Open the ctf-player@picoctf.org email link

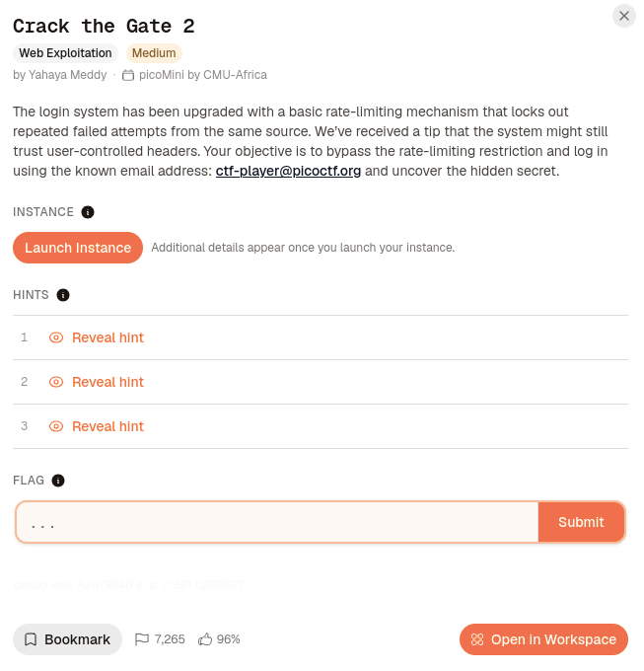pos(288,171)
